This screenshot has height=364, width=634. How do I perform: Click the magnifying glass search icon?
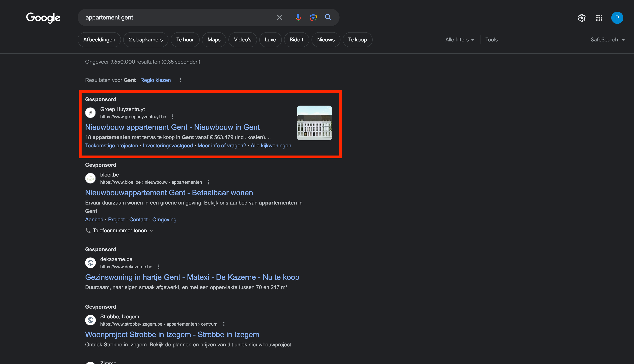point(328,17)
